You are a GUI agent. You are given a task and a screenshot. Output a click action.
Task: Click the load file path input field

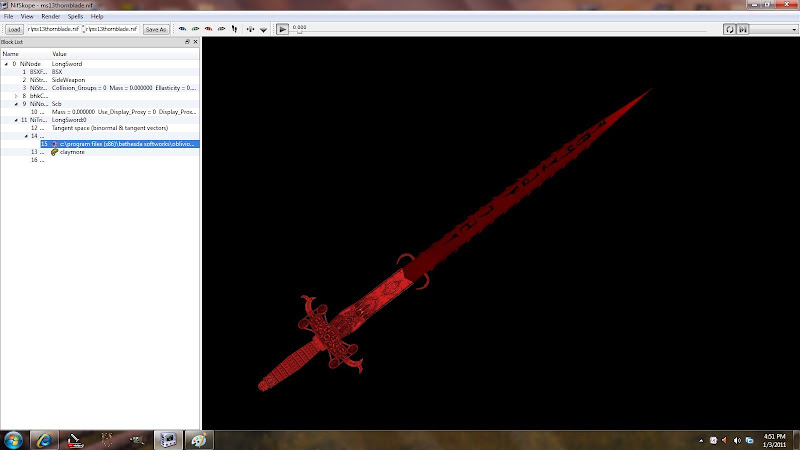click(54, 29)
